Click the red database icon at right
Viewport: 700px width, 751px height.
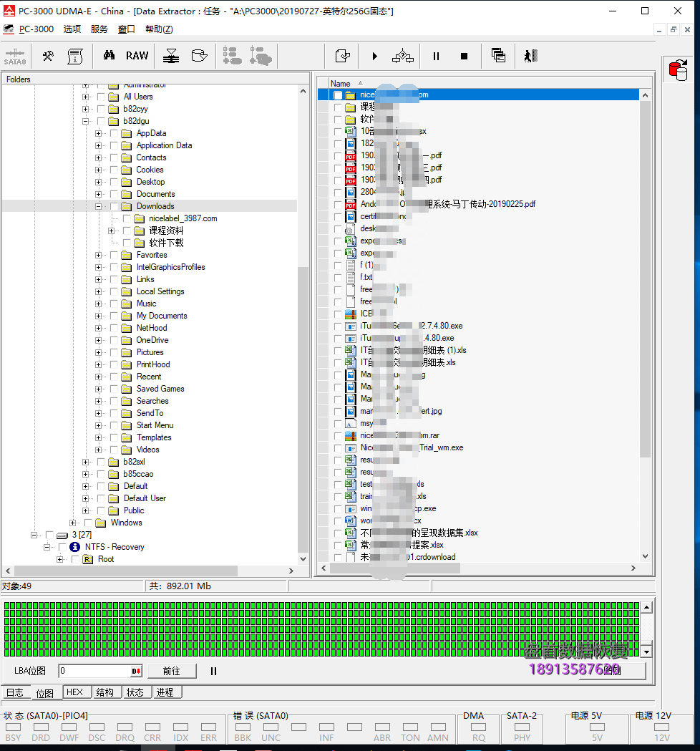pyautogui.click(x=679, y=70)
